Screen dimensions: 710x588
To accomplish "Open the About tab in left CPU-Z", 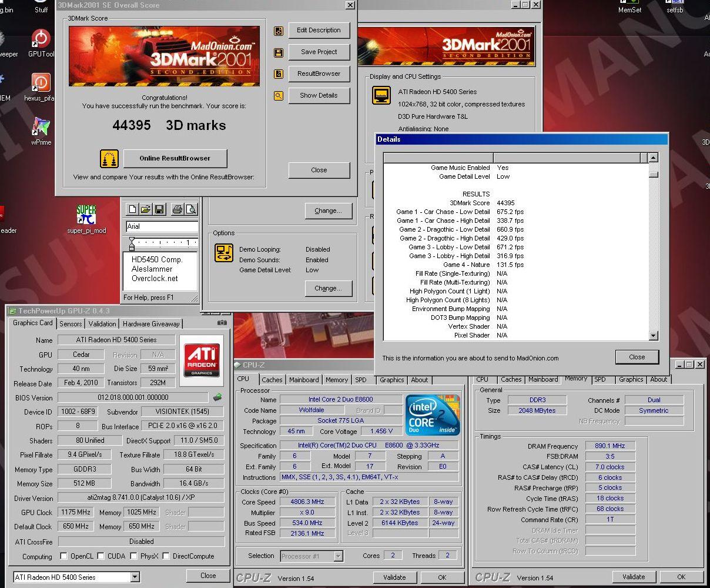I will (420, 380).
